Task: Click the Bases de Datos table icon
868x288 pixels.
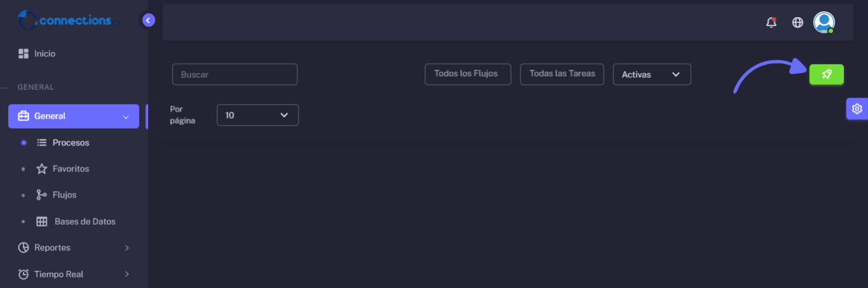Action: (x=42, y=221)
